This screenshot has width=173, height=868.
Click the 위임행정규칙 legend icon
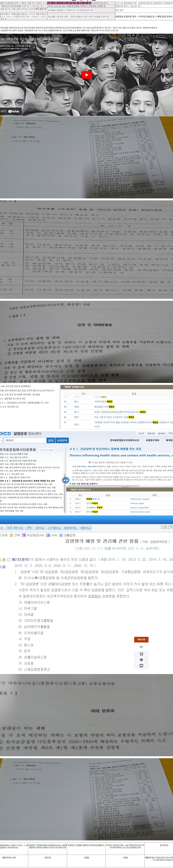click(x=24, y=535)
